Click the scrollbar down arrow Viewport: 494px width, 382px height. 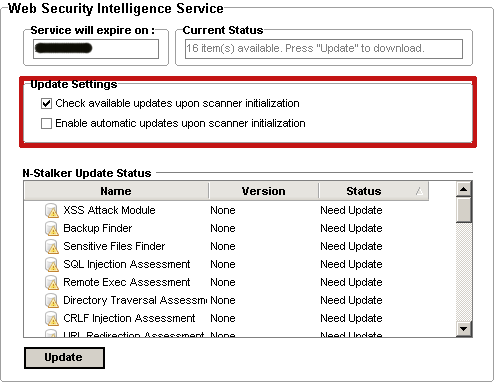pyautogui.click(x=464, y=329)
